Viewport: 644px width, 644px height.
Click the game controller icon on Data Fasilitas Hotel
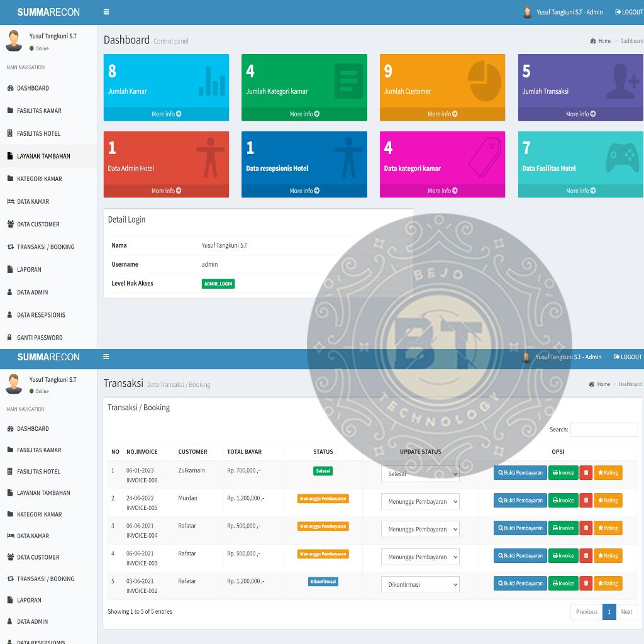pos(622,158)
